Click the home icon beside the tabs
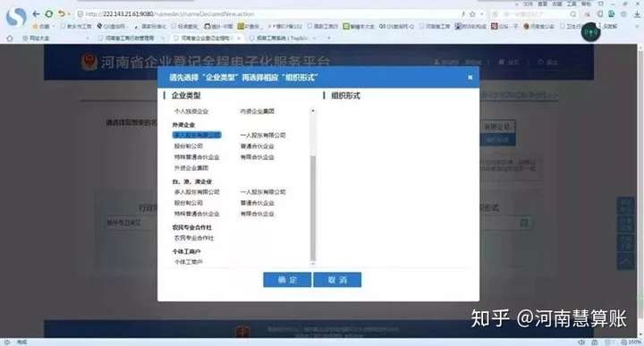Viewport: 644px width, 346px height. [10, 38]
